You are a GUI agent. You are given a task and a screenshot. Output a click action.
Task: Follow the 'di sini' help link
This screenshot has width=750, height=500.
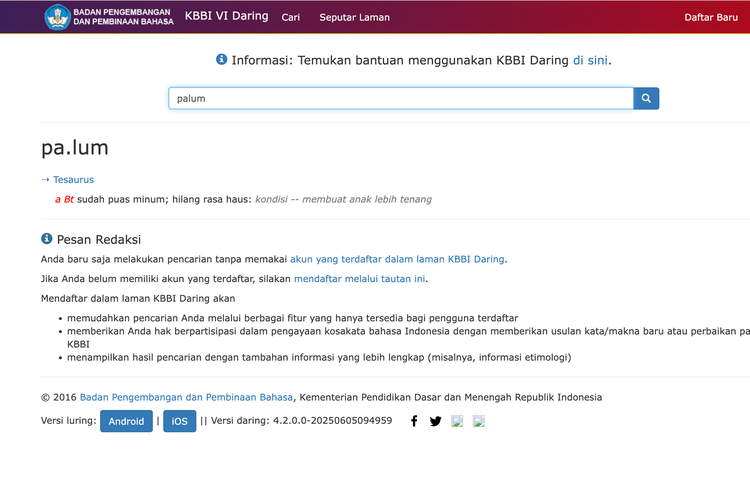click(x=590, y=60)
